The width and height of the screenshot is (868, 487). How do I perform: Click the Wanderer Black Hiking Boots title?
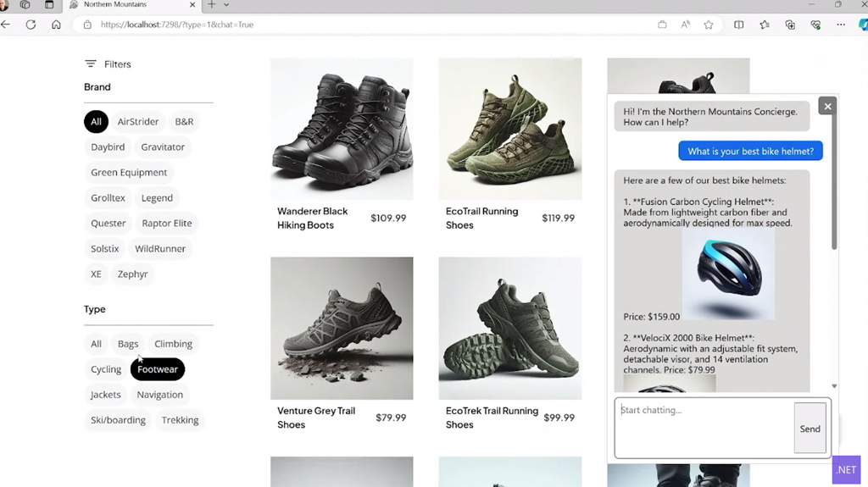pos(313,218)
